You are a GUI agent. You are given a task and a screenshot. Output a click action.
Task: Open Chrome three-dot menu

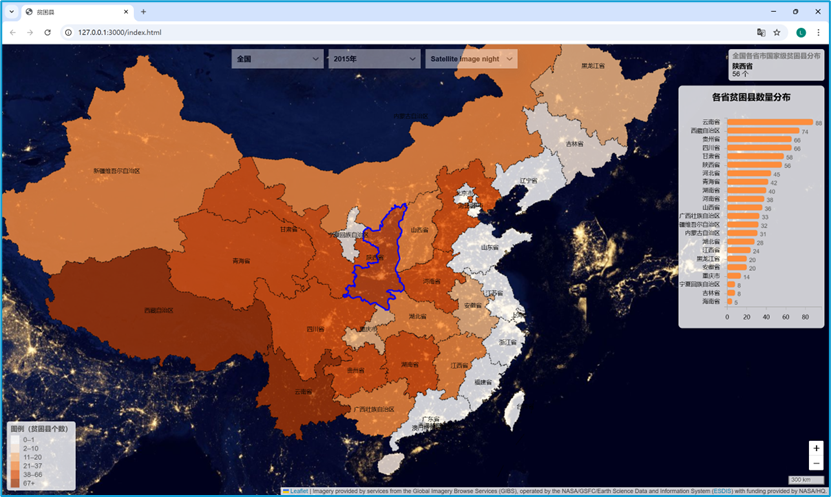click(x=818, y=32)
